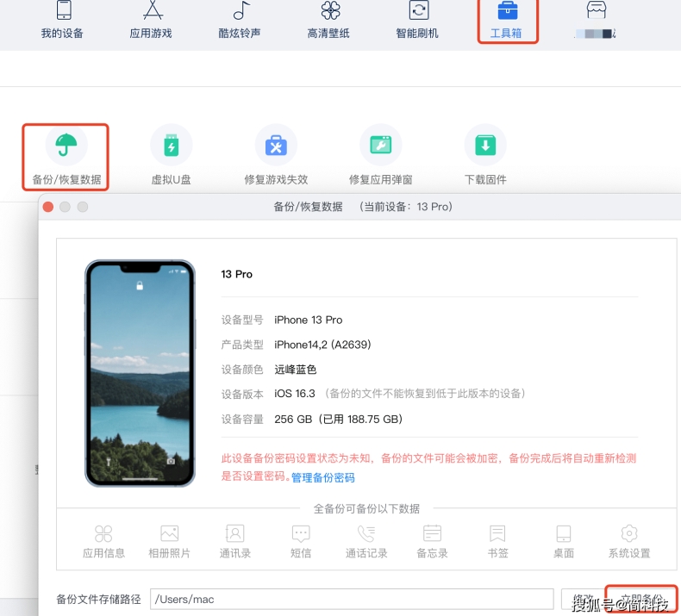Image resolution: width=681 pixels, height=616 pixels.
Task: Open the 下载固件 tool
Action: pos(485,155)
